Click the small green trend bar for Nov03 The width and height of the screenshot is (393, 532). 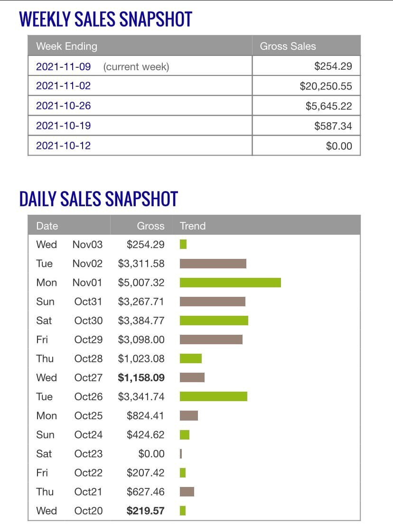[x=183, y=244]
